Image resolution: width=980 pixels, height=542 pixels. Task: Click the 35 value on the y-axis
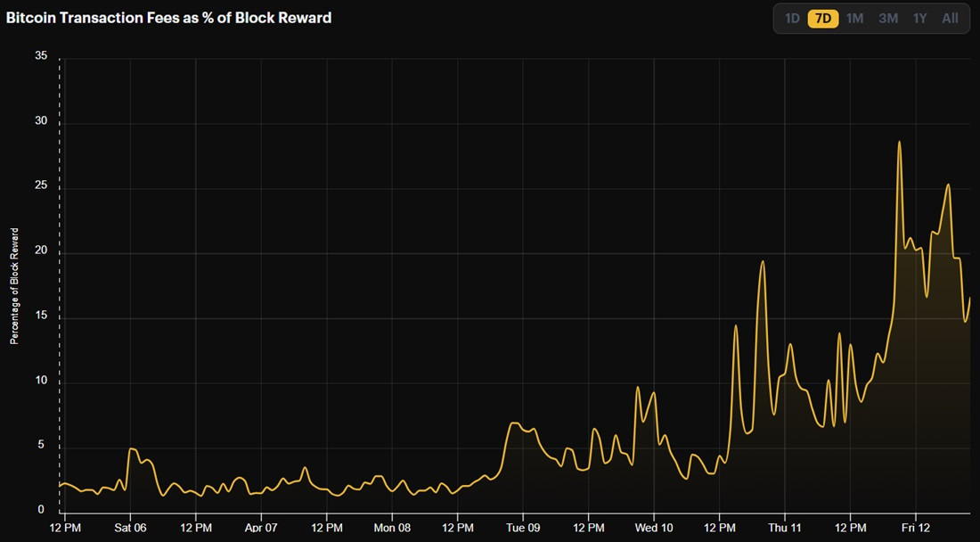tap(41, 55)
